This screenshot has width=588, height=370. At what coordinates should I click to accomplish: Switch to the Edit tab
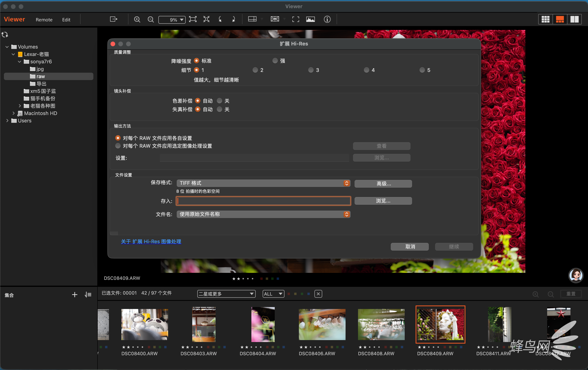pyautogui.click(x=66, y=20)
